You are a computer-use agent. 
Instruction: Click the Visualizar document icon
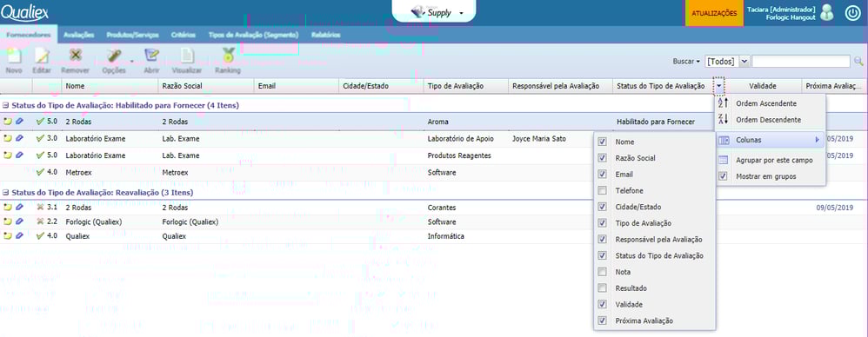(186, 56)
